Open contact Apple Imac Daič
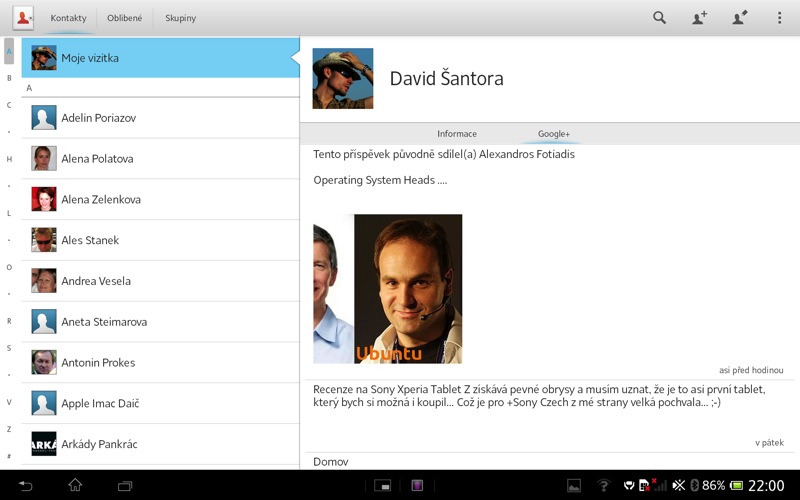The image size is (800, 500). coord(160,404)
